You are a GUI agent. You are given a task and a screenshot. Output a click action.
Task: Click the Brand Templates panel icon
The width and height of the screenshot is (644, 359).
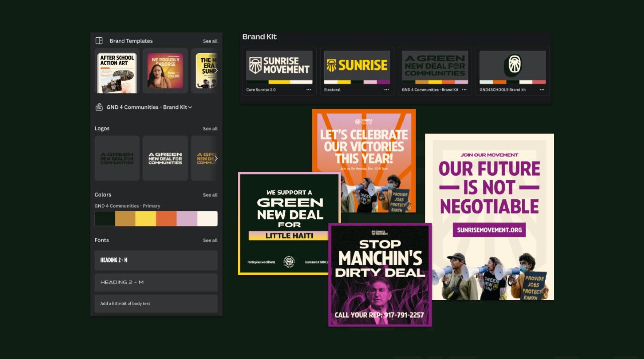coord(99,41)
